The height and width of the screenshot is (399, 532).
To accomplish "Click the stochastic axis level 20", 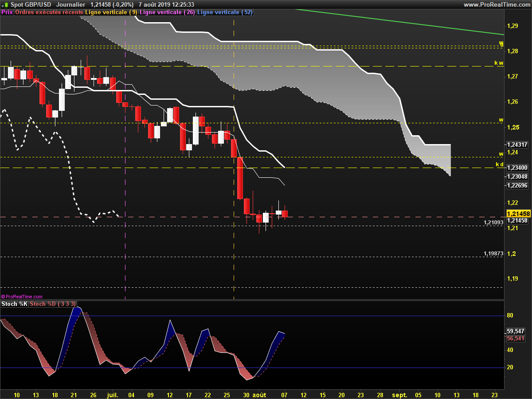I will (510, 367).
